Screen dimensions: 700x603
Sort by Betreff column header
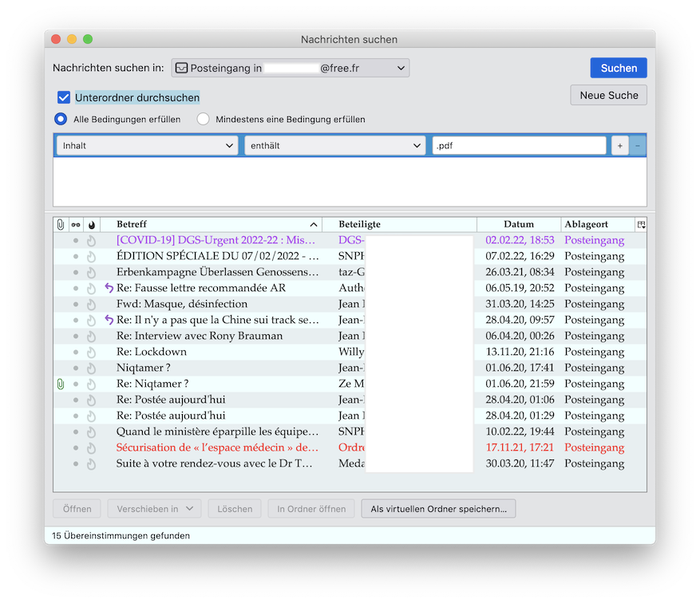[211, 224]
